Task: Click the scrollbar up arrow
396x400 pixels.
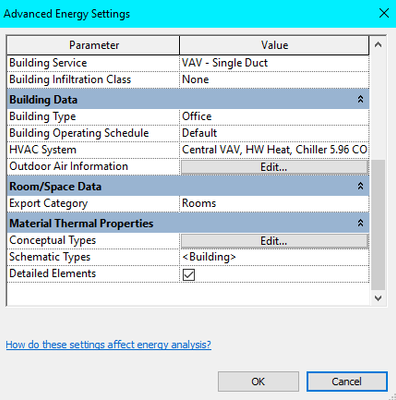Action: point(378,45)
